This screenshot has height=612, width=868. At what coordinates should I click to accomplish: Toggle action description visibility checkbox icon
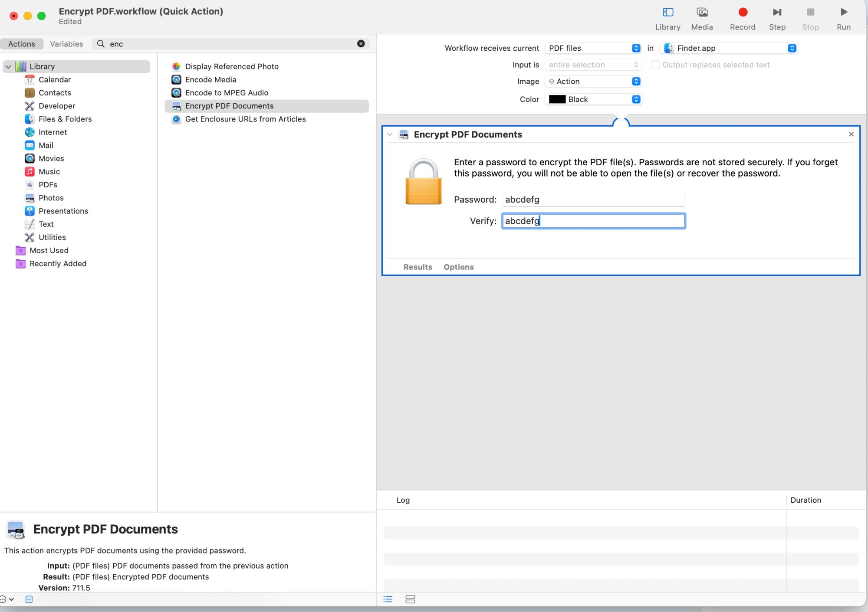click(29, 599)
